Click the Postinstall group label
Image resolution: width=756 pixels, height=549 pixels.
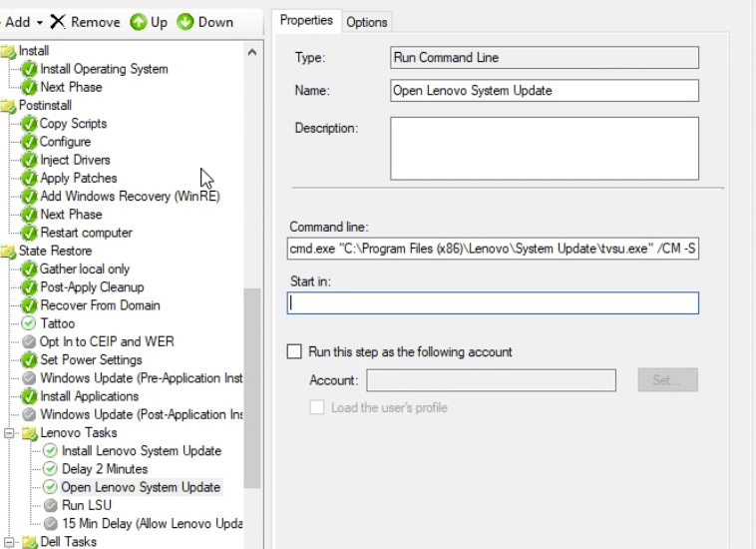[45, 106]
